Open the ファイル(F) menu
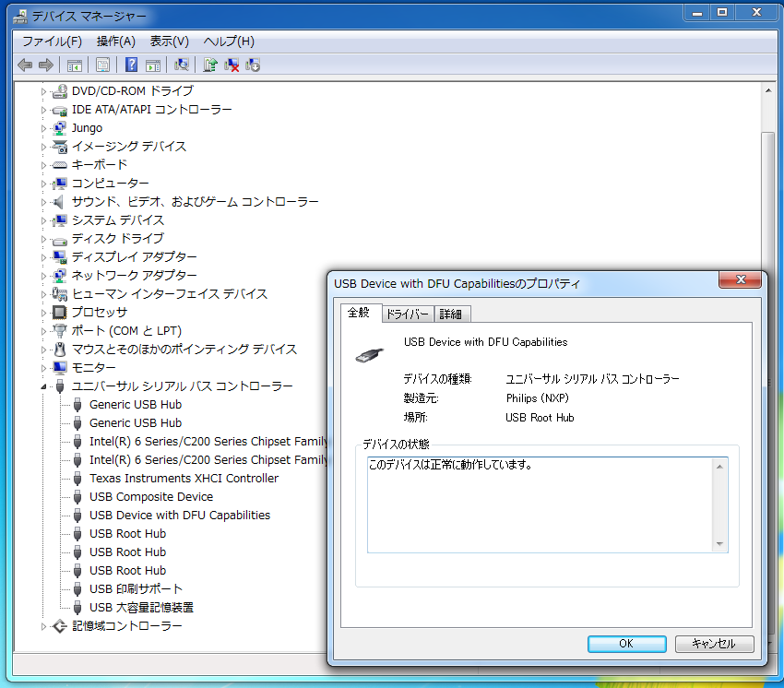The width and height of the screenshot is (784, 688). [x=52, y=41]
